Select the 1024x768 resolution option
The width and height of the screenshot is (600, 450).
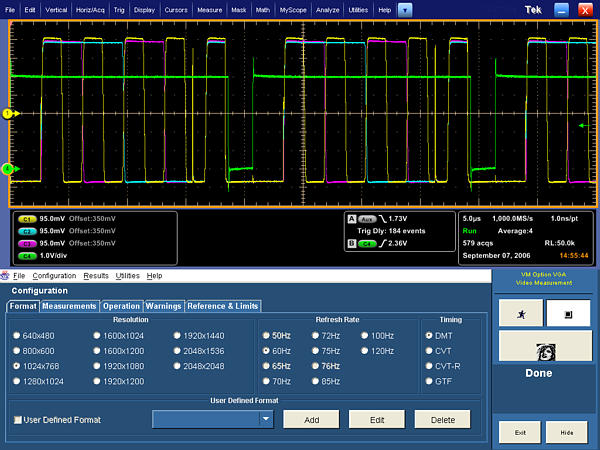17,366
